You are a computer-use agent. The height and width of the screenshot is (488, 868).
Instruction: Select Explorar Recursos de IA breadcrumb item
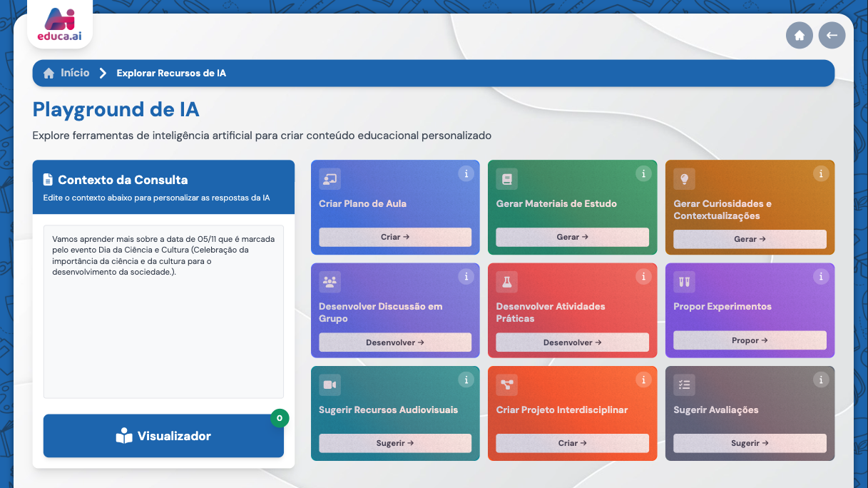[171, 73]
